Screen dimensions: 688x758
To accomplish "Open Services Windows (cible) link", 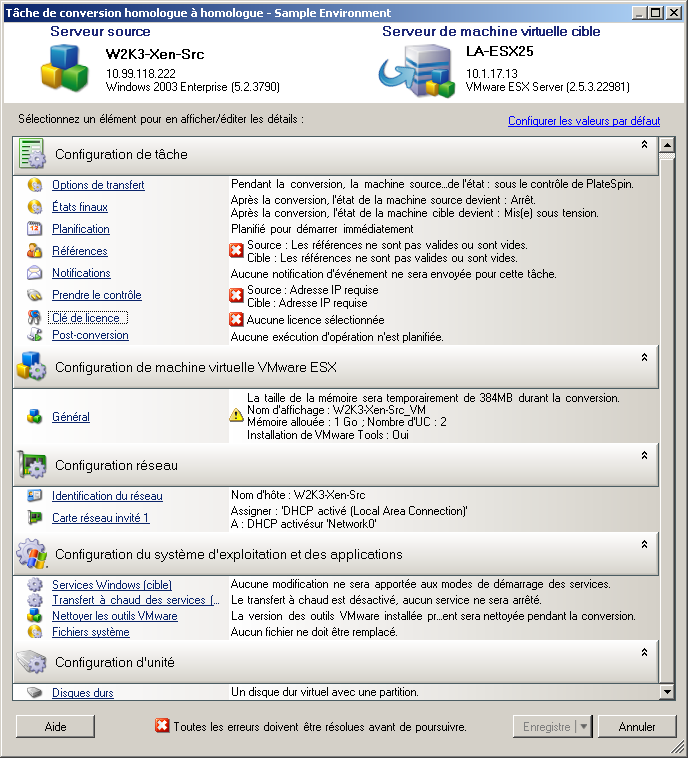I will coord(112,584).
